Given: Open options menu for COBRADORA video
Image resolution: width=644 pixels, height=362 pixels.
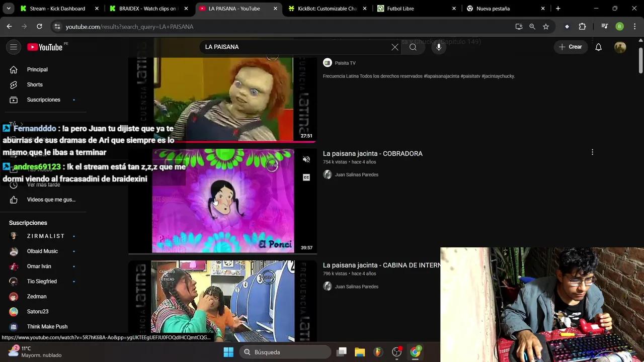Looking at the screenshot, I should (x=592, y=152).
